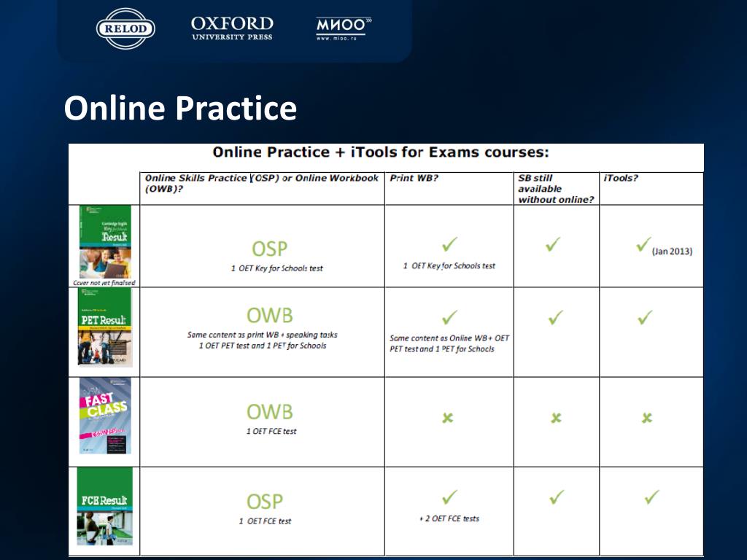Viewport: 747px width, 560px height.
Task: Click the 'Print WB?' column header
Action: pos(414,178)
